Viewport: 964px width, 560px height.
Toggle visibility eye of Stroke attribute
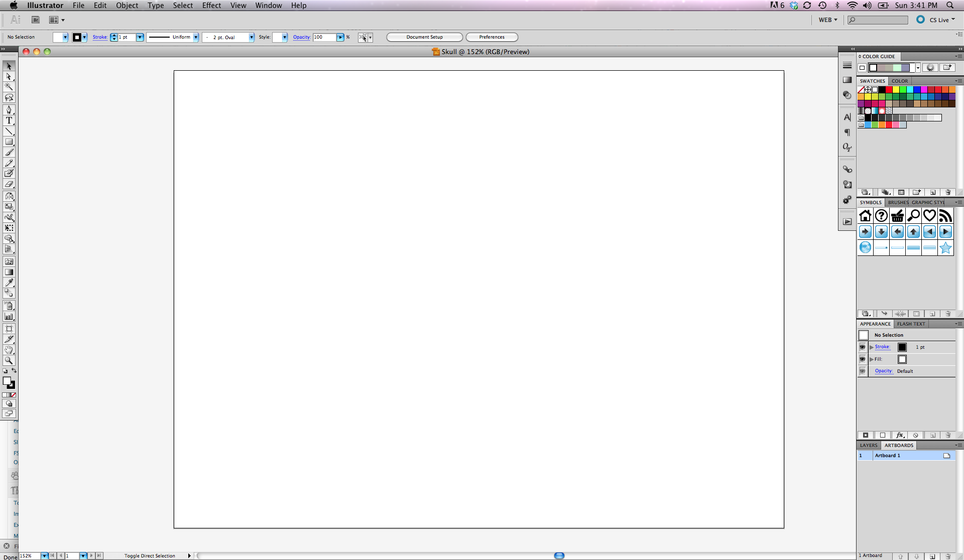(x=863, y=347)
